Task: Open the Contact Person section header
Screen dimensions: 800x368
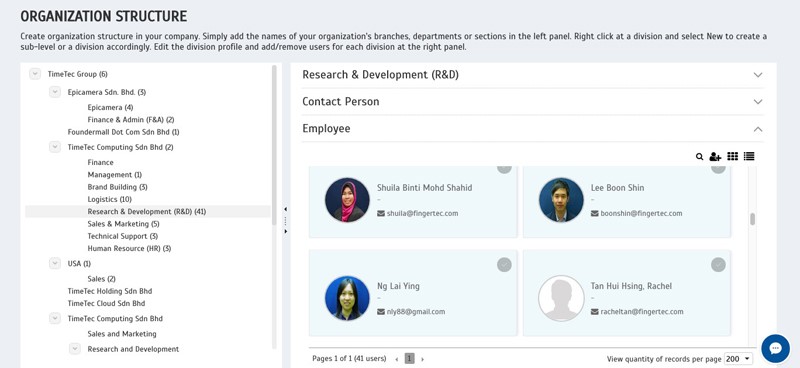Action: click(x=533, y=102)
